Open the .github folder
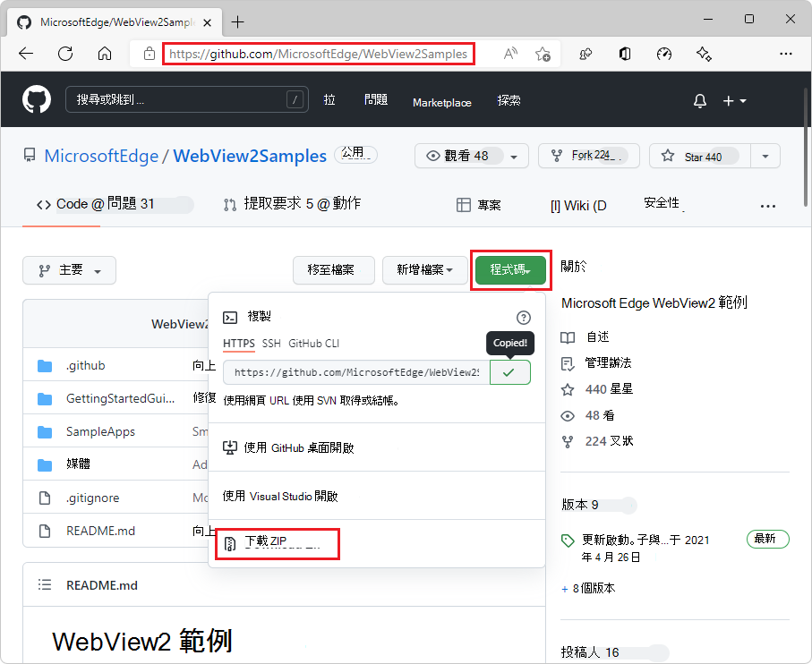The image size is (812, 664). click(86, 365)
